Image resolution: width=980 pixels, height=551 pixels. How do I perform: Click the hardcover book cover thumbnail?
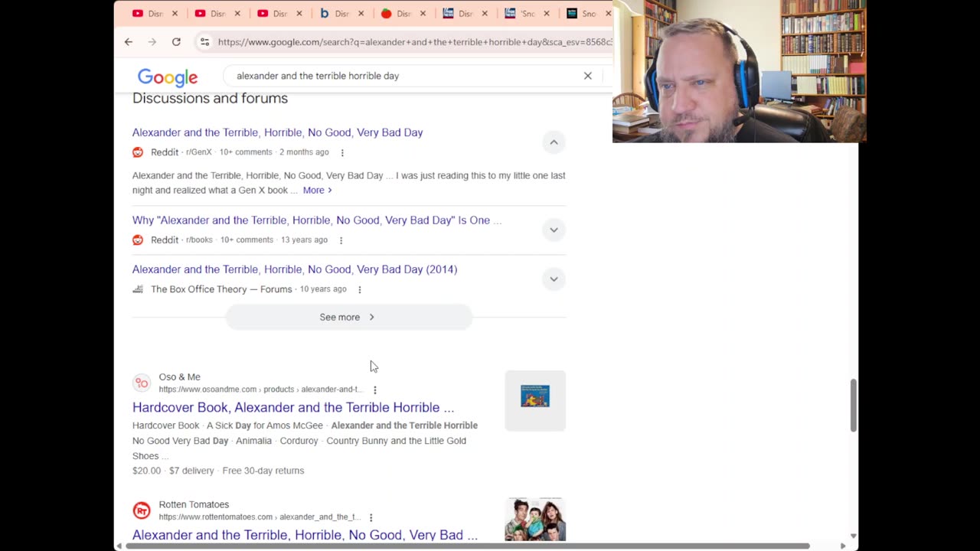click(535, 400)
